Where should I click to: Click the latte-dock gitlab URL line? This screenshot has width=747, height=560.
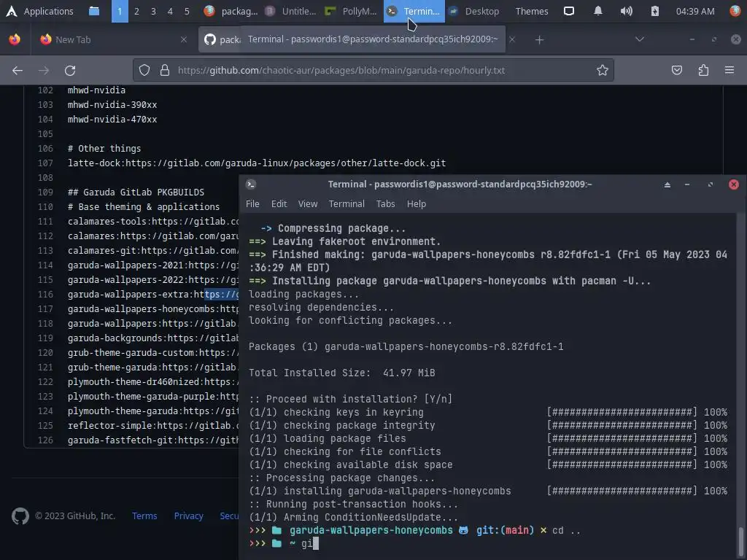click(257, 163)
